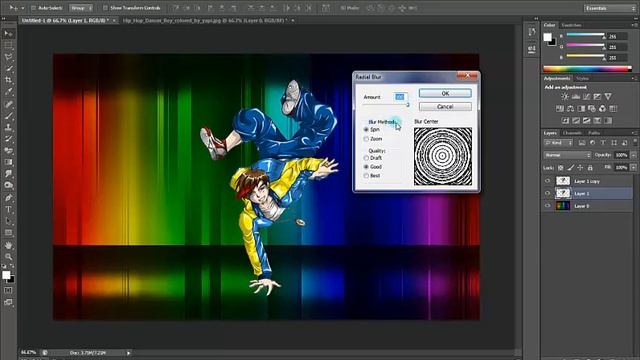Select the Eraser tool
The height and width of the screenshot is (360, 640).
[x=9, y=151]
